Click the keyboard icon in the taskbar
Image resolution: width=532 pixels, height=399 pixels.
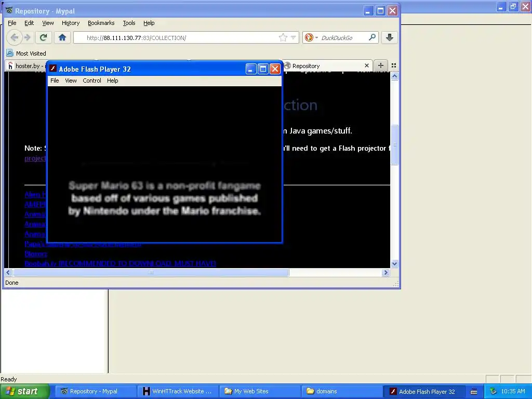(x=474, y=392)
